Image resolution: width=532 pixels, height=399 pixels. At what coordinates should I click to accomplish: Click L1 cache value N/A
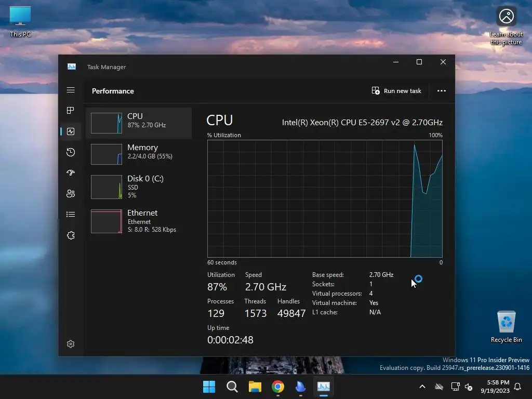[x=375, y=312]
